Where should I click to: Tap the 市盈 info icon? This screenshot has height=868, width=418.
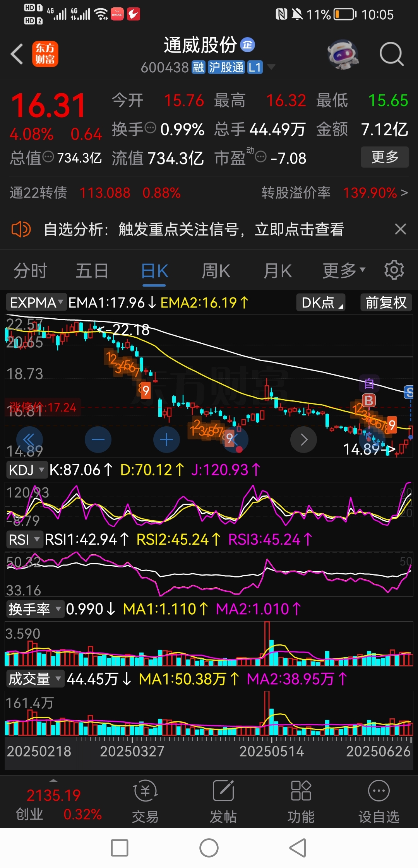coord(261,157)
